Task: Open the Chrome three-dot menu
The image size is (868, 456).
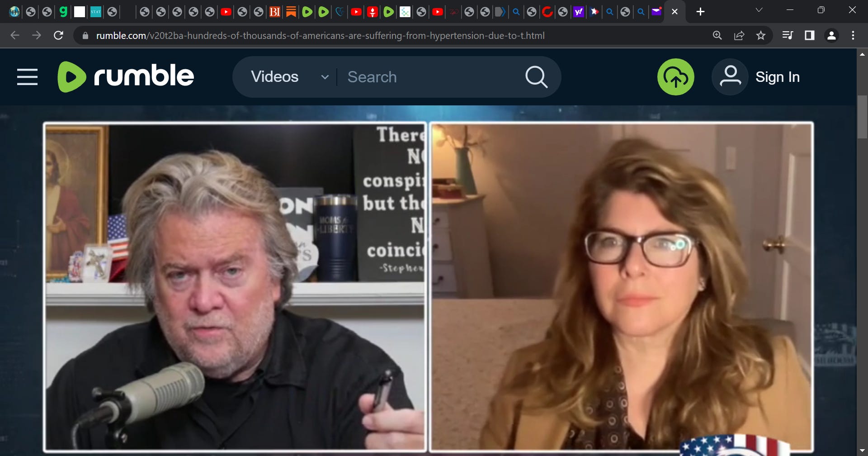Action: point(853,35)
